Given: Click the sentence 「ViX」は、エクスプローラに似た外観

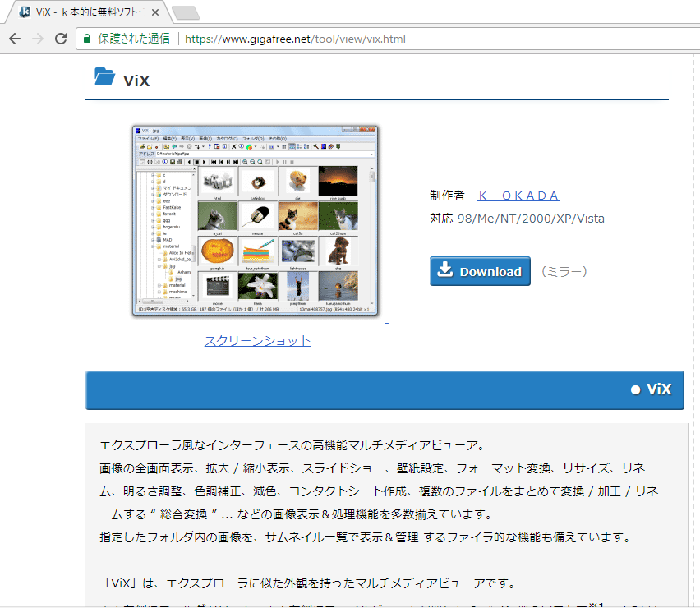Looking at the screenshot, I should (309, 583).
